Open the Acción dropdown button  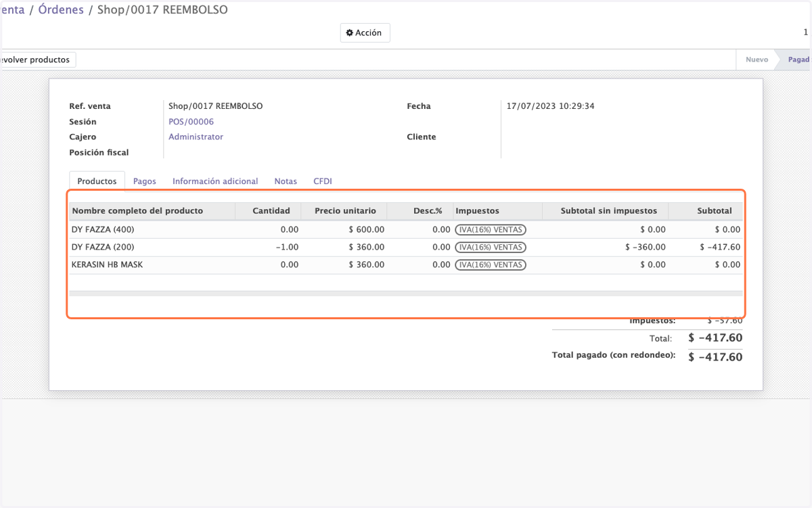point(365,32)
